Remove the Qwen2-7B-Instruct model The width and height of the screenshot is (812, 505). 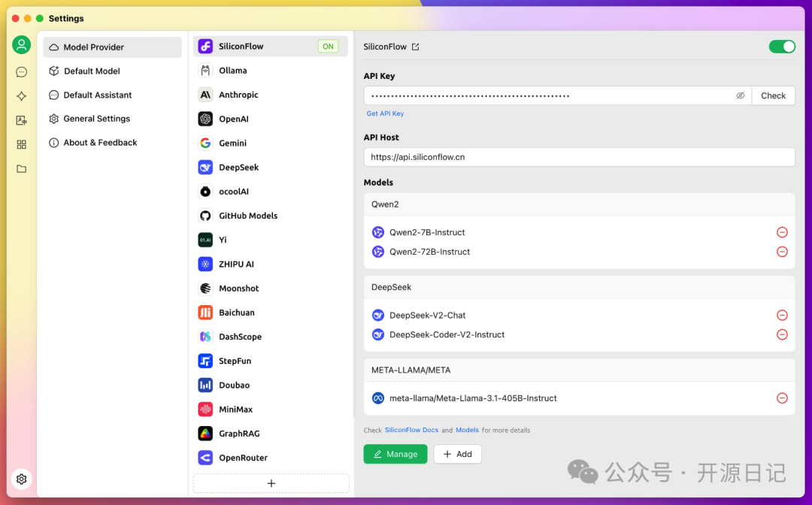(x=782, y=232)
